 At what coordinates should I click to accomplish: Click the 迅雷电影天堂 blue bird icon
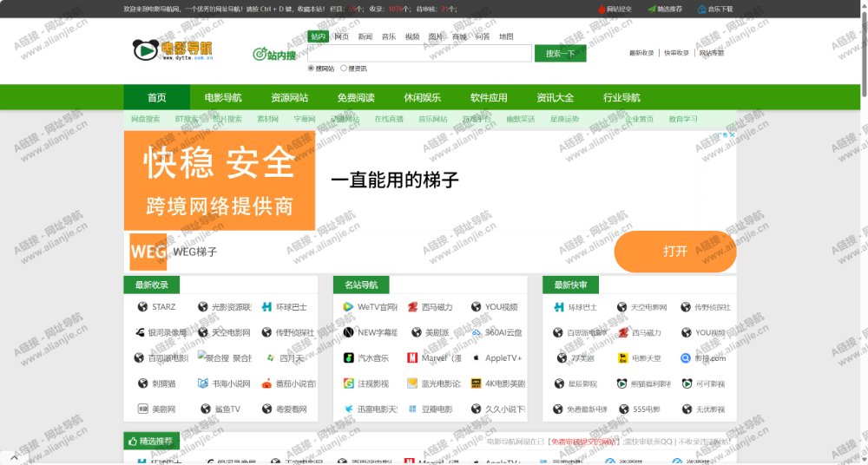pyautogui.click(x=348, y=409)
